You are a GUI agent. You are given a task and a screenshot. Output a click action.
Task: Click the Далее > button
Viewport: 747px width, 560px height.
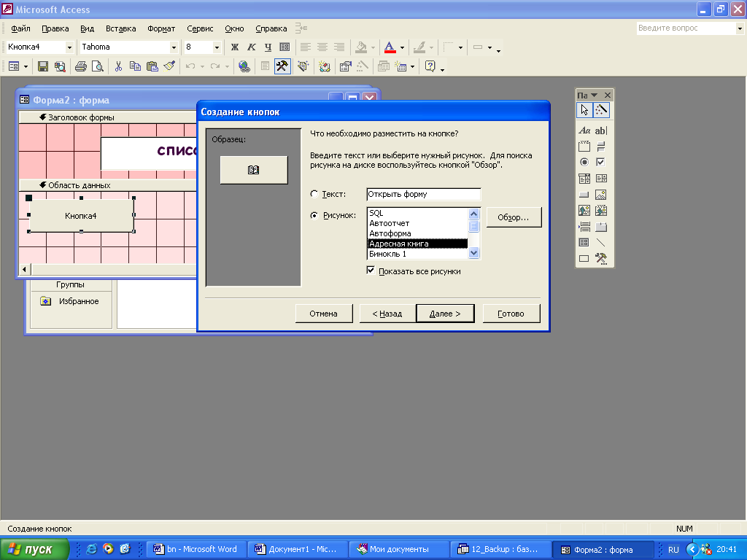coord(445,314)
